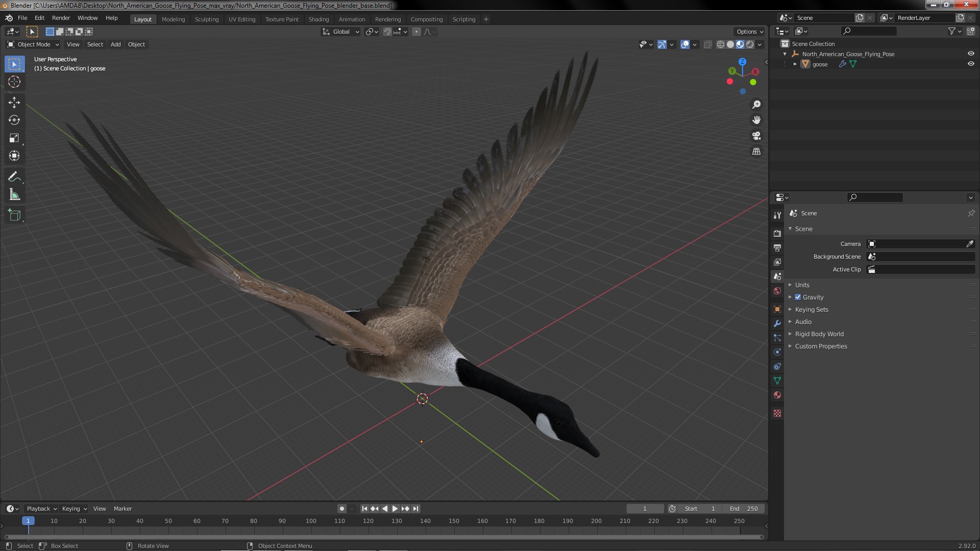980x551 pixels.
Task: Open the Tool properties tab
Action: (x=777, y=215)
